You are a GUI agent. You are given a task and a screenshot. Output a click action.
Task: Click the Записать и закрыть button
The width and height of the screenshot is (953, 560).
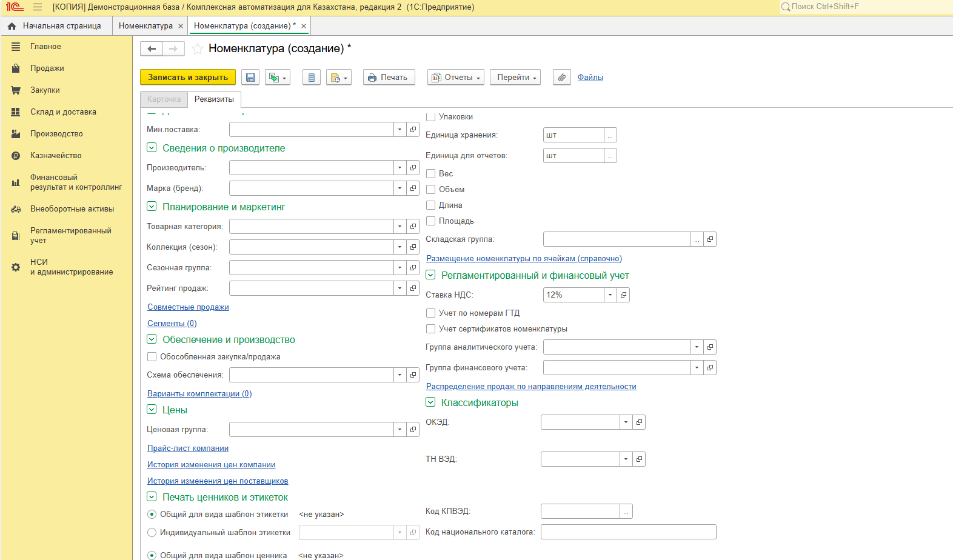click(x=188, y=78)
